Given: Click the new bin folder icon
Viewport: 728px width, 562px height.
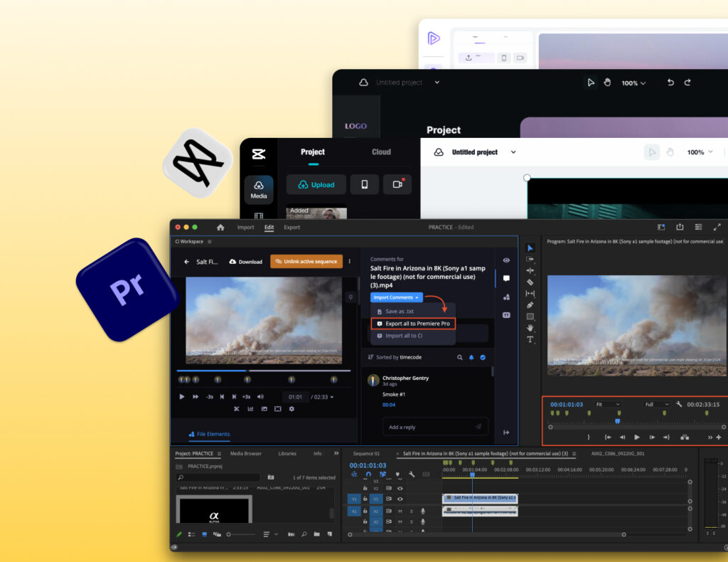Looking at the screenshot, I should click(x=316, y=534).
